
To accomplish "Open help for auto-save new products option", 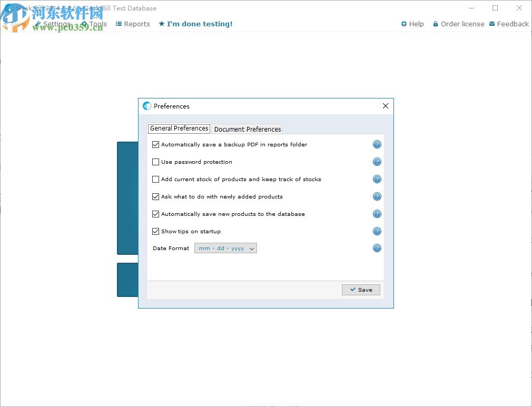I will [377, 214].
